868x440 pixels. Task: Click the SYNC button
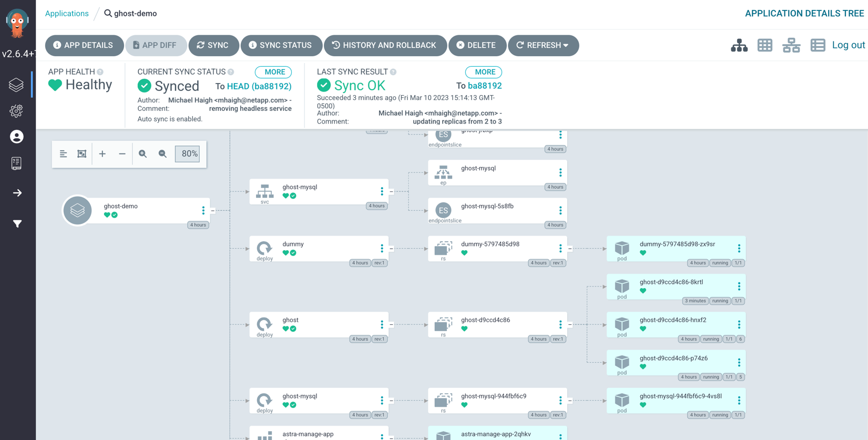click(x=213, y=45)
